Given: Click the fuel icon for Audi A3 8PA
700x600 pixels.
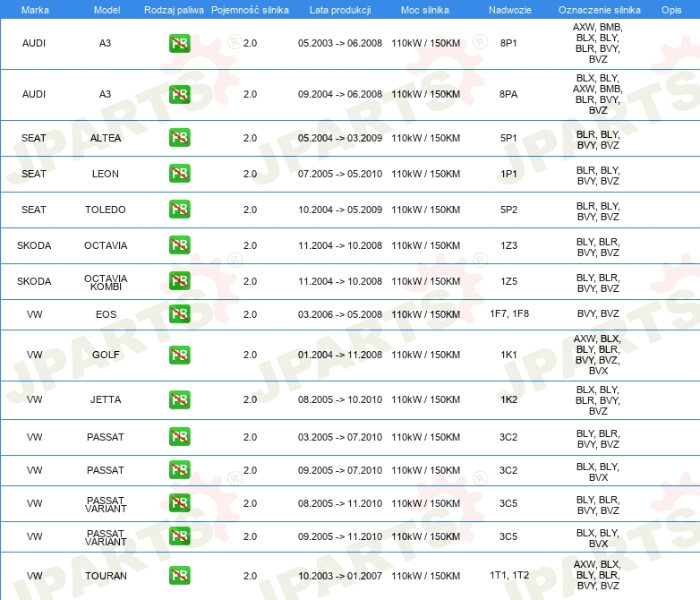Looking at the screenshot, I should 179,94.
